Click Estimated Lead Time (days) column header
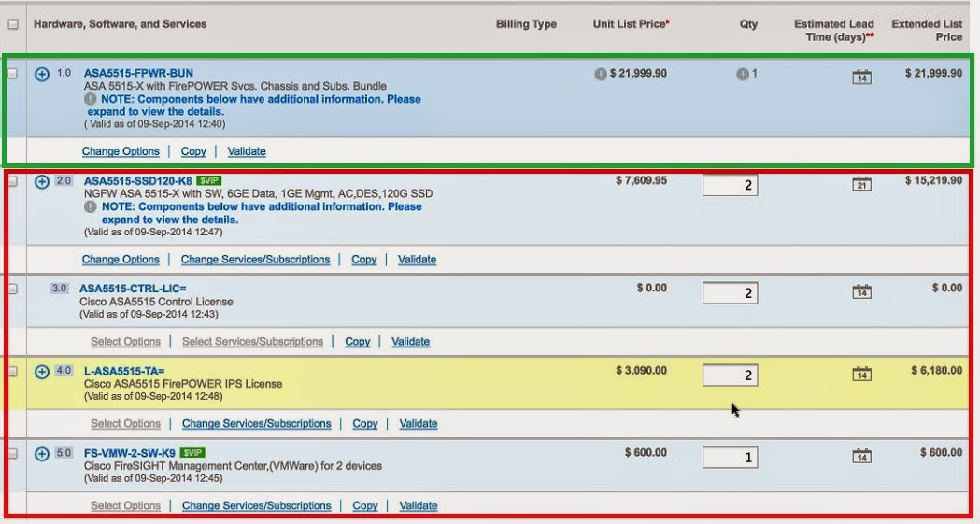The width and height of the screenshot is (980, 524). pyautogui.click(x=833, y=31)
